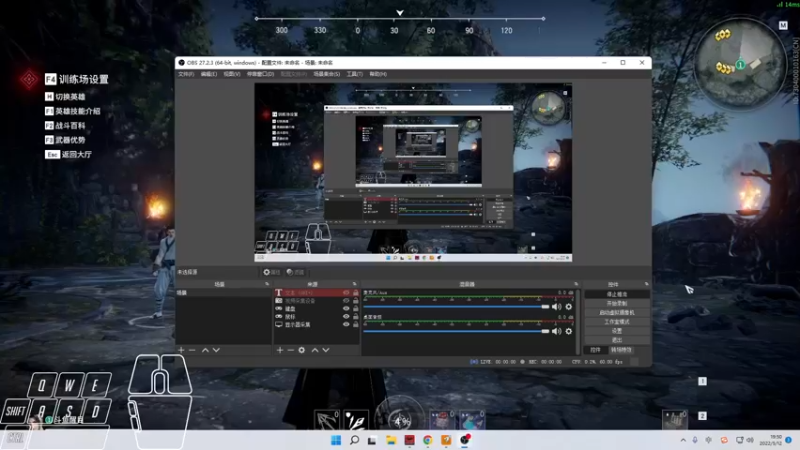
Task: Move selected scene down with arrow icon
Action: [x=216, y=350]
